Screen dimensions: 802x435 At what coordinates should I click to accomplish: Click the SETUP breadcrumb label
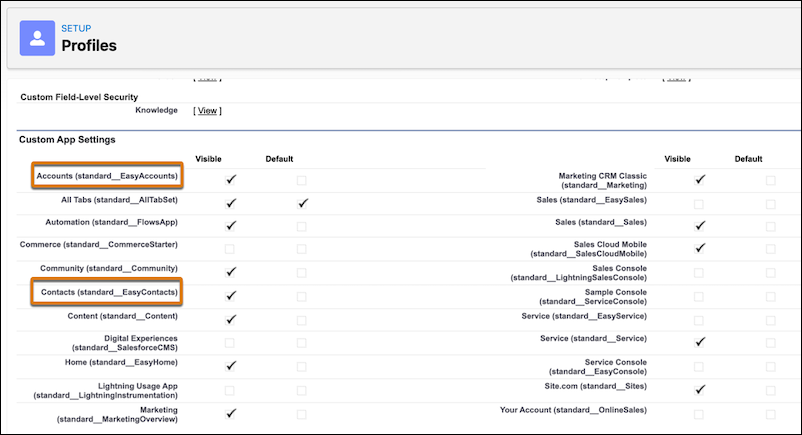coord(76,29)
